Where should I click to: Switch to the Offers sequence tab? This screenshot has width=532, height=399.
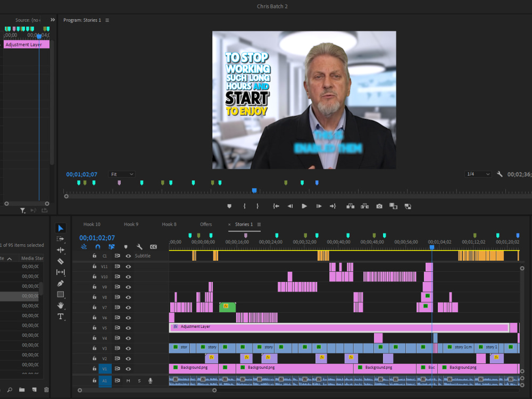pyautogui.click(x=206, y=225)
